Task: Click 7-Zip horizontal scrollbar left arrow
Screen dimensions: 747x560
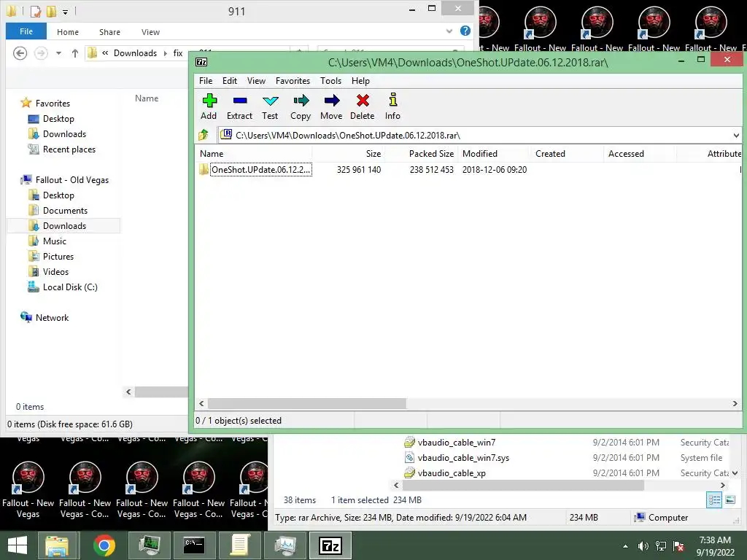Action: [x=201, y=404]
